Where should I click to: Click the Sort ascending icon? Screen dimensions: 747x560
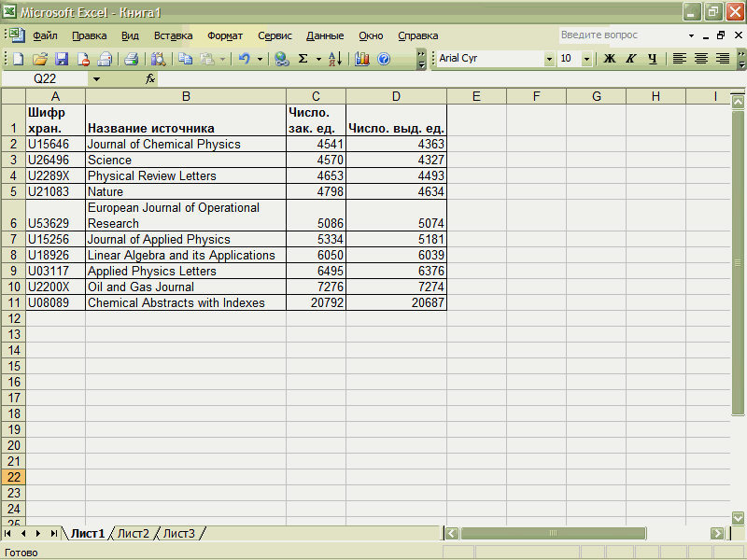[334, 59]
